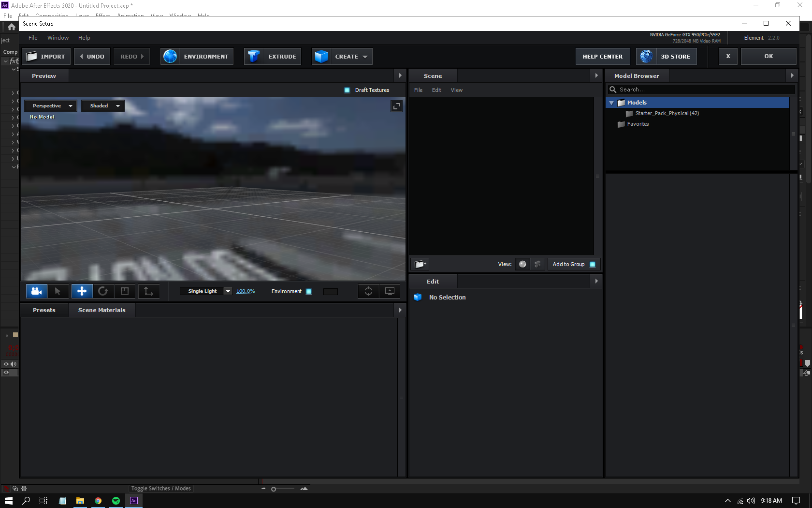
Task: Click the axis orientation tool icon
Action: click(148, 291)
